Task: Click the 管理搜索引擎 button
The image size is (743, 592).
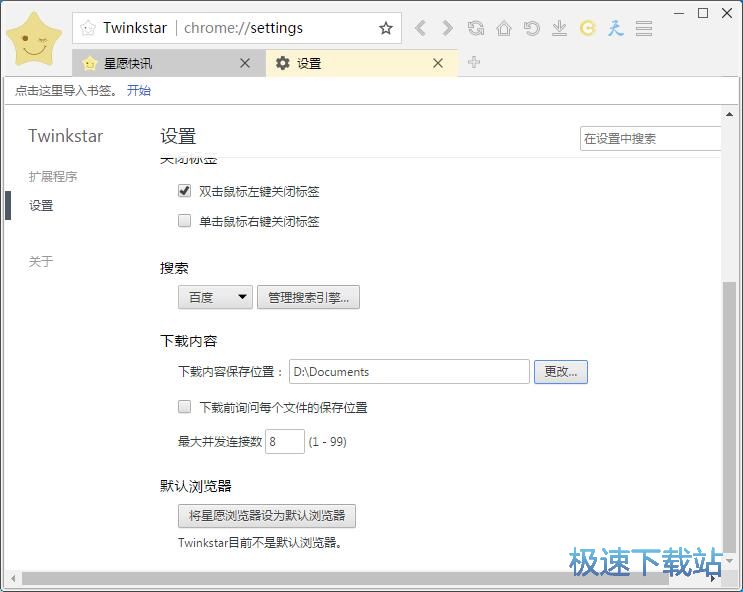Action: pos(308,297)
